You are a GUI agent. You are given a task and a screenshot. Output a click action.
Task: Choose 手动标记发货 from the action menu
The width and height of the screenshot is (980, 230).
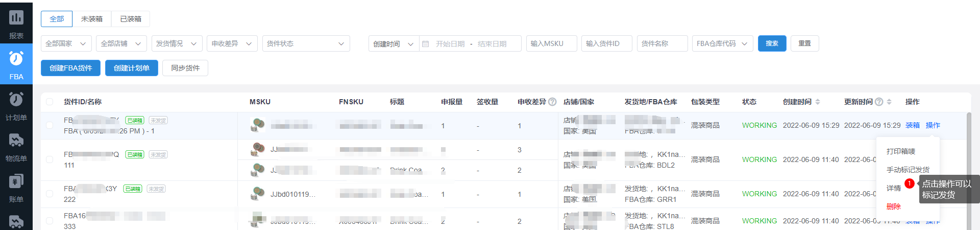pyautogui.click(x=908, y=170)
